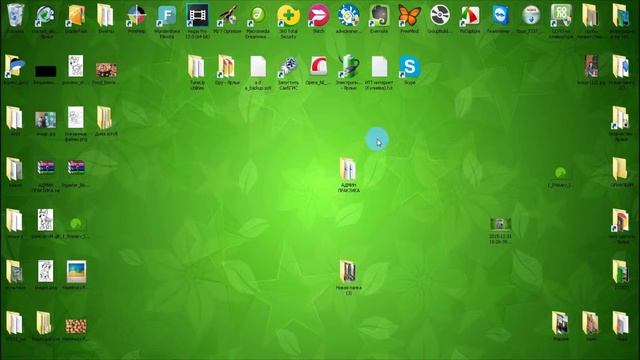Open the orange folder shortcut in top row

tap(76, 16)
